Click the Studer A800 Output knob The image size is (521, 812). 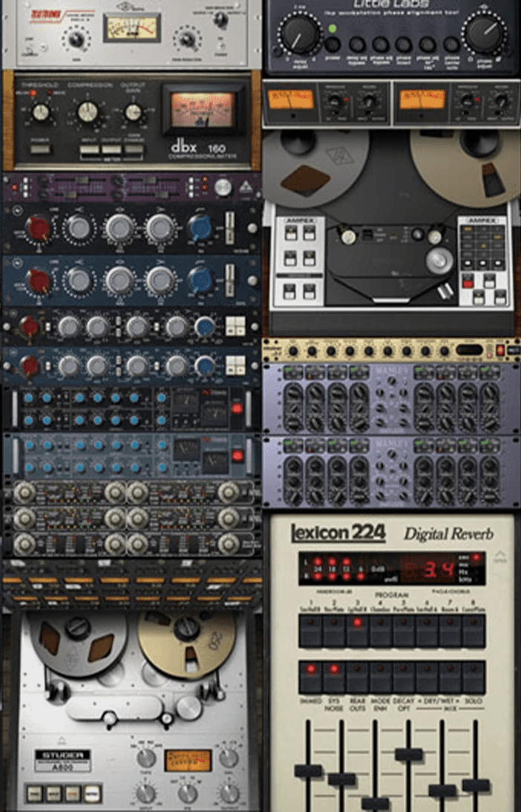229,793
